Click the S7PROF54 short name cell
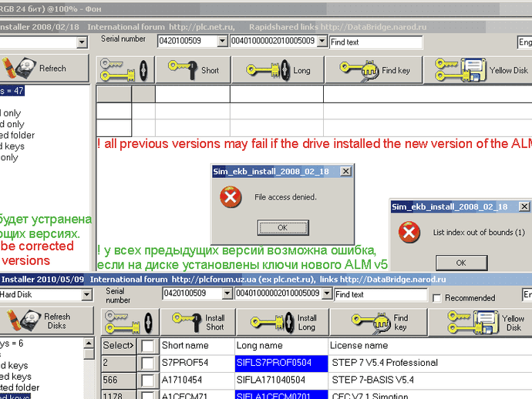Image resolution: width=532 pixels, height=399 pixels. [197, 364]
